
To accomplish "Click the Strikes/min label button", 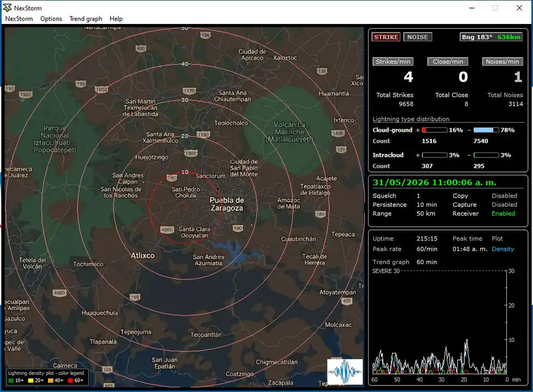I will [x=393, y=62].
